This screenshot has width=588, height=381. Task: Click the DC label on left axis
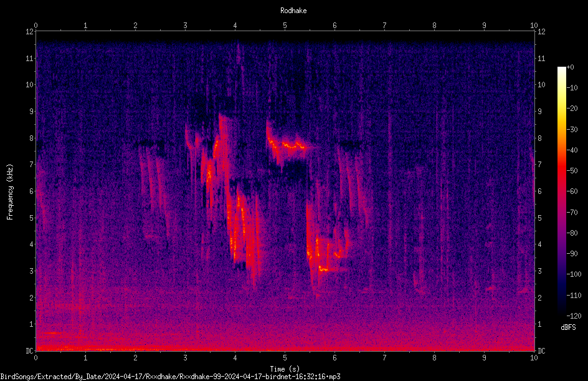[29, 351]
